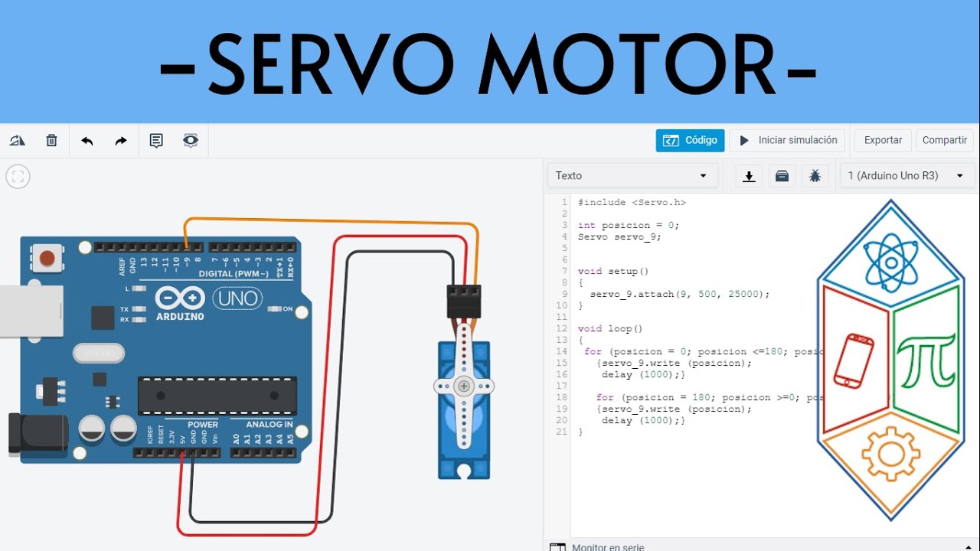Open the libraries drawer icon
Viewport: 980px width, 551px height.
pos(782,176)
